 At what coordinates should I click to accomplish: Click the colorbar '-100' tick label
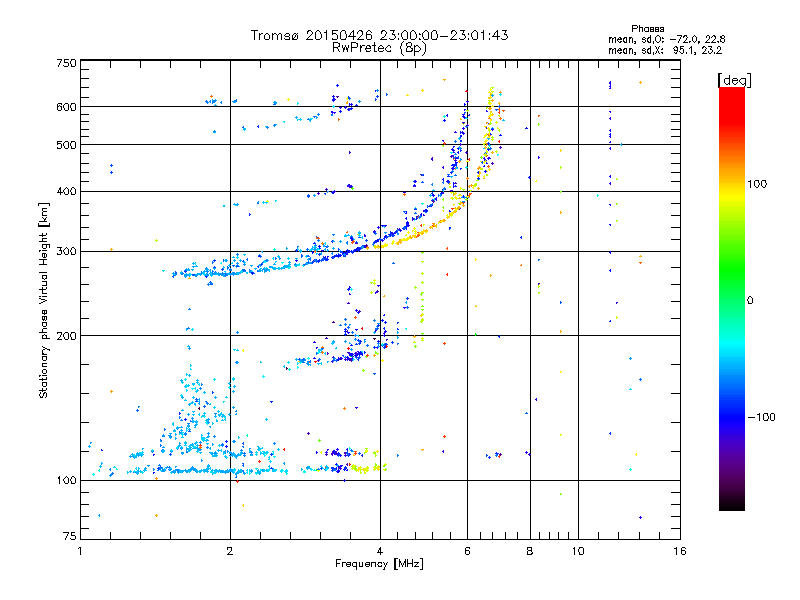coord(761,417)
